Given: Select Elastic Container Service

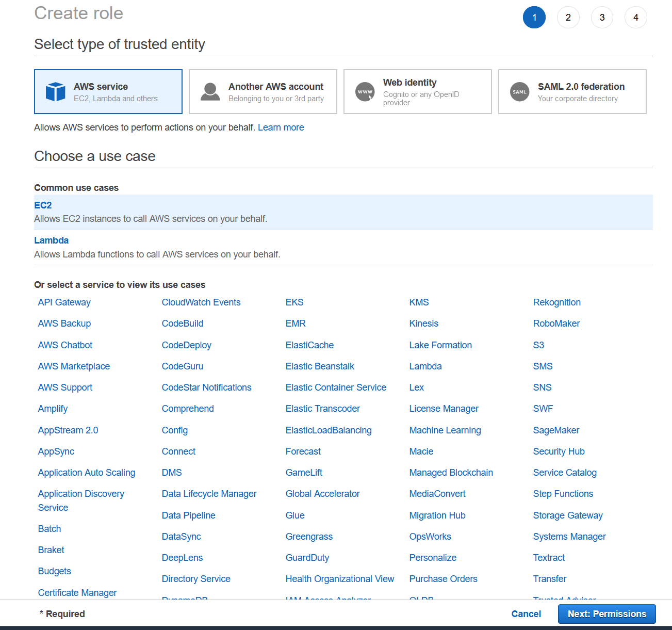Looking at the screenshot, I should [x=336, y=387].
